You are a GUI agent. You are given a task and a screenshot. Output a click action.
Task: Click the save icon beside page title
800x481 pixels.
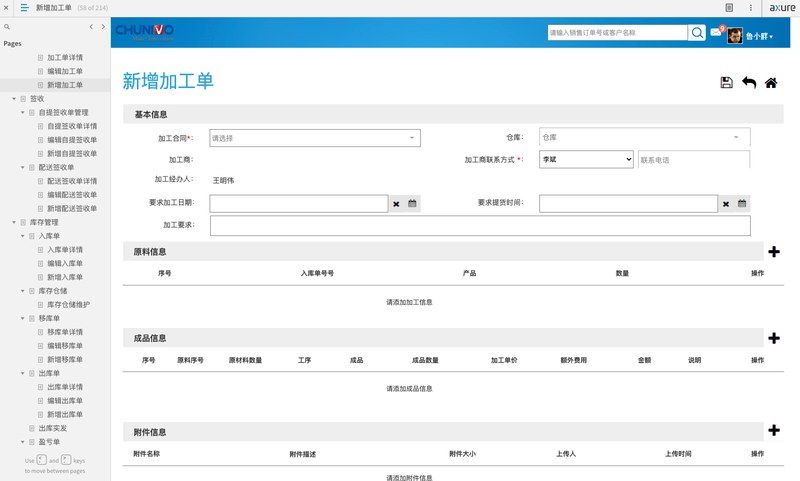click(727, 83)
